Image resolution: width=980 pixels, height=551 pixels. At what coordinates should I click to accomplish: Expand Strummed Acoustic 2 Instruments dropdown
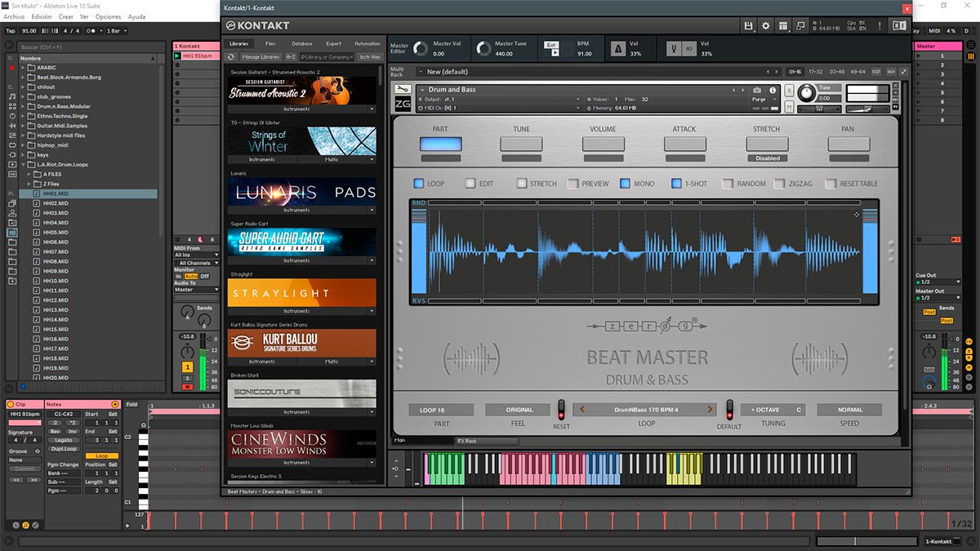tap(372, 109)
